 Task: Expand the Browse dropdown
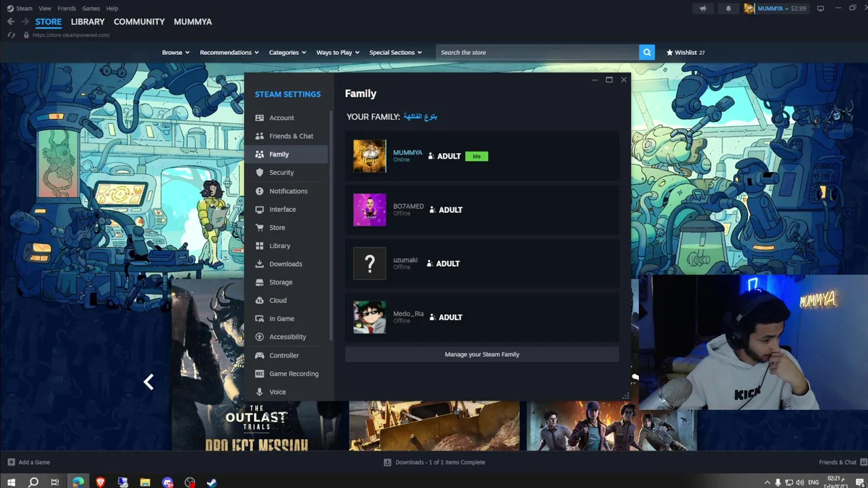pos(176,52)
